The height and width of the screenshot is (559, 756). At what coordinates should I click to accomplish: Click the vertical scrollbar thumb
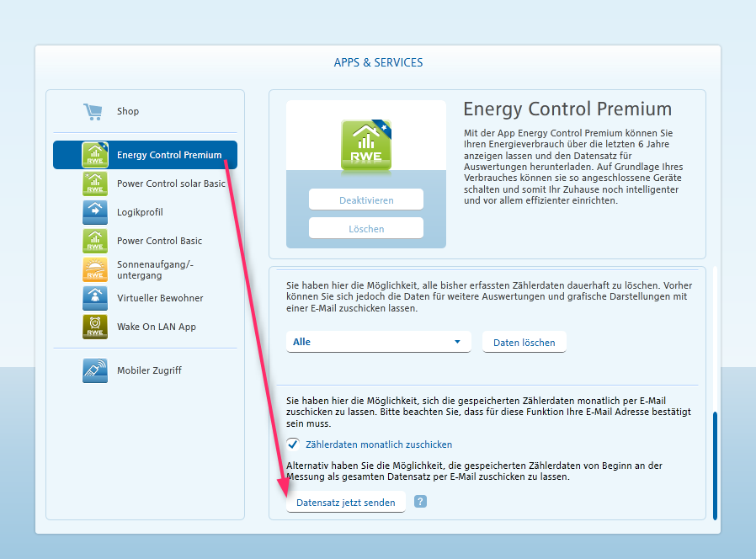(715, 466)
